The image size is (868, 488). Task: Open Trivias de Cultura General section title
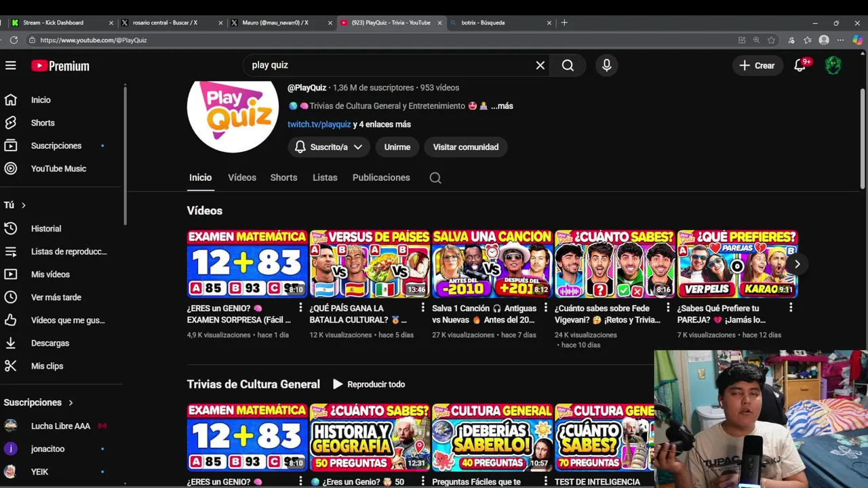pos(254,384)
